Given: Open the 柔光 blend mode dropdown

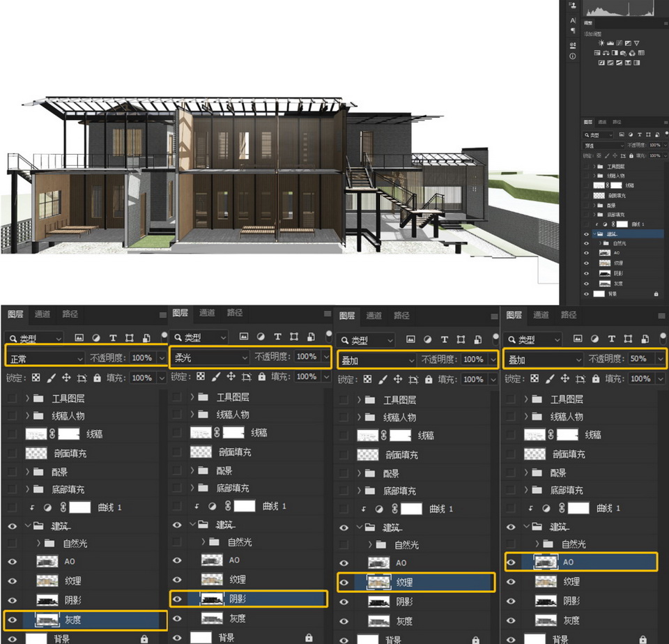Looking at the screenshot, I should coord(210,356).
